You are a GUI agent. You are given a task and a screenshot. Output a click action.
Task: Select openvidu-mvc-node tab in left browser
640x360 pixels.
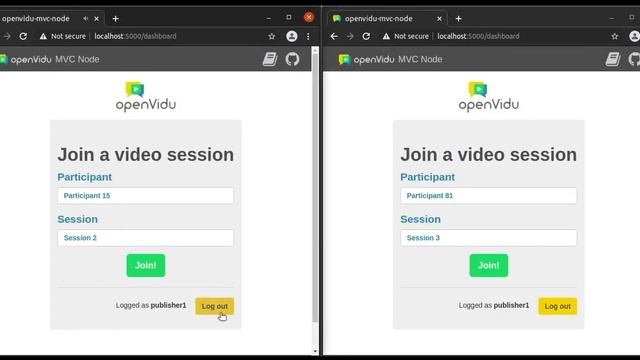click(36, 19)
